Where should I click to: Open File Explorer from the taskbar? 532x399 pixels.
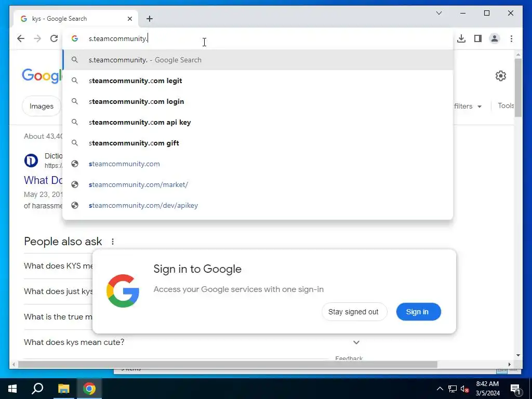click(63, 389)
